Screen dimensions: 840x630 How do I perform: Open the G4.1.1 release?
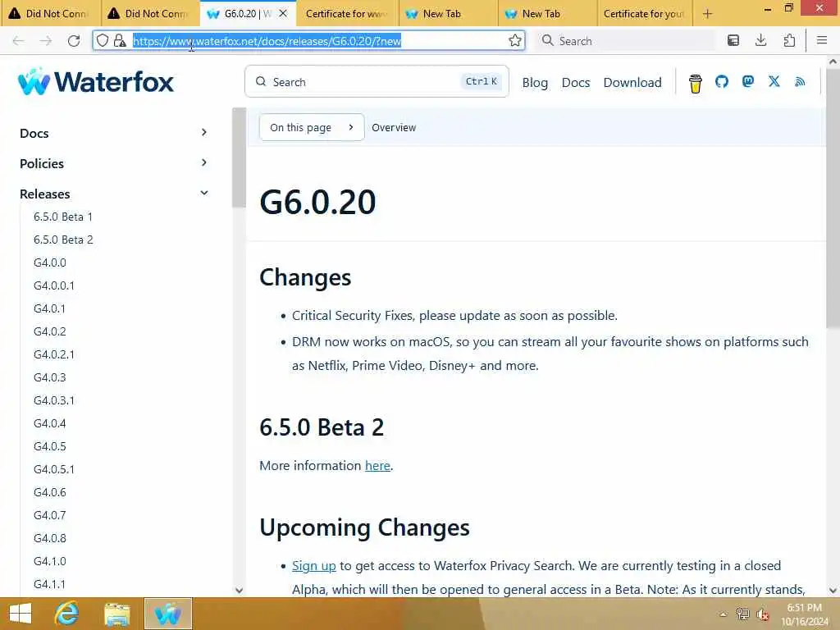pos(49,584)
